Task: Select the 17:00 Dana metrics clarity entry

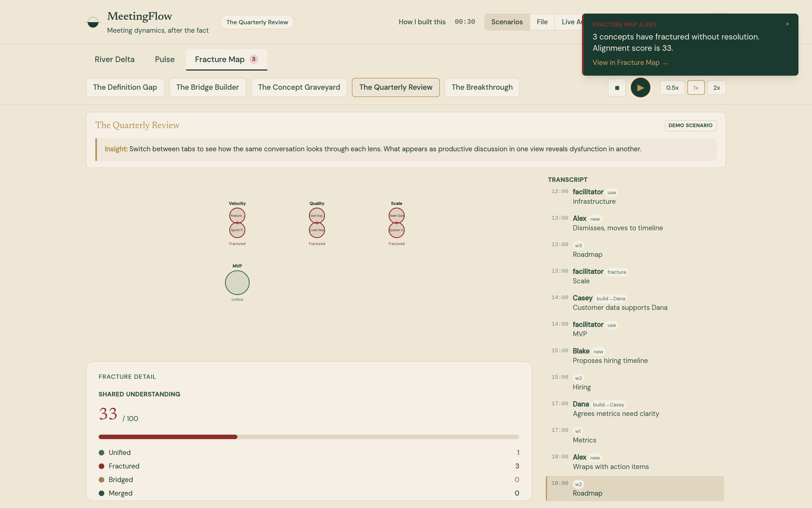Action: click(635, 409)
